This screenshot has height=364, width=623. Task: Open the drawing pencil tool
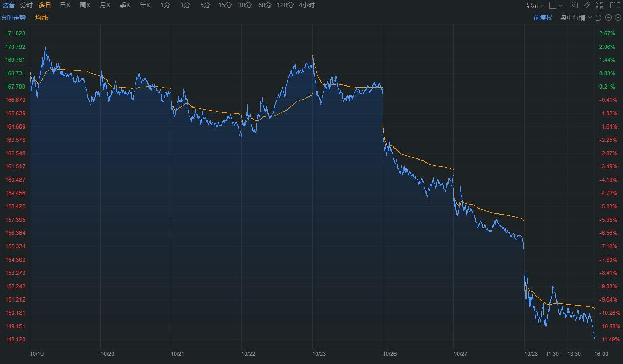(587, 5)
